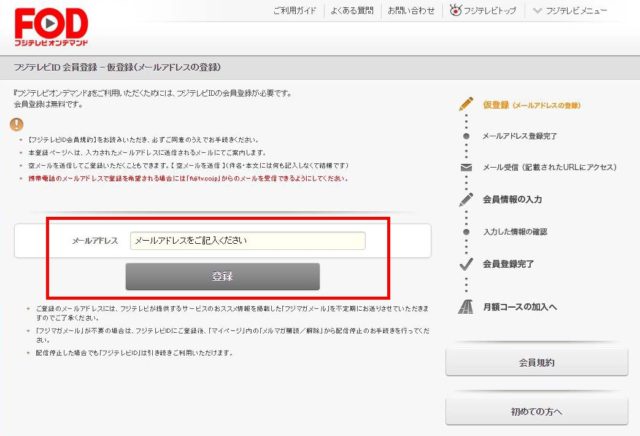Open the お問い合わせ link
The width and height of the screenshot is (640, 436).
coord(411,11)
